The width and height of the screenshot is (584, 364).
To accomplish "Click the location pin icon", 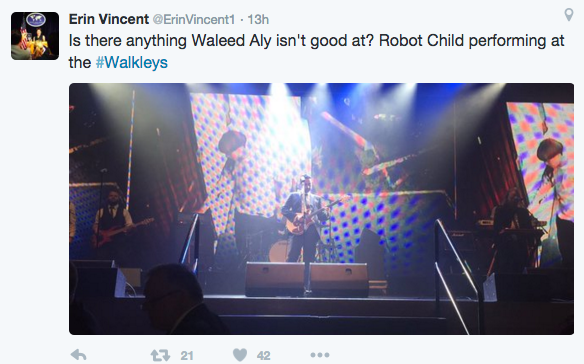I will (x=568, y=15).
